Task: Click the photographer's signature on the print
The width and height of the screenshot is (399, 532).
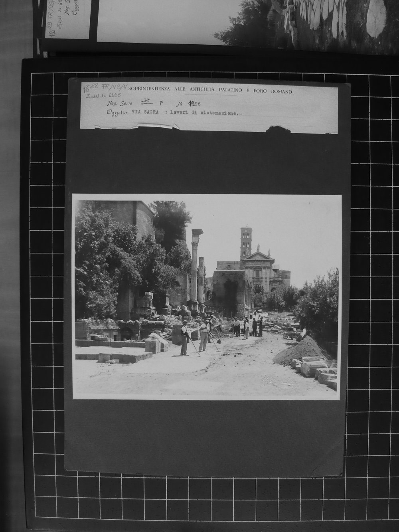Action: pyautogui.click(x=276, y=380)
